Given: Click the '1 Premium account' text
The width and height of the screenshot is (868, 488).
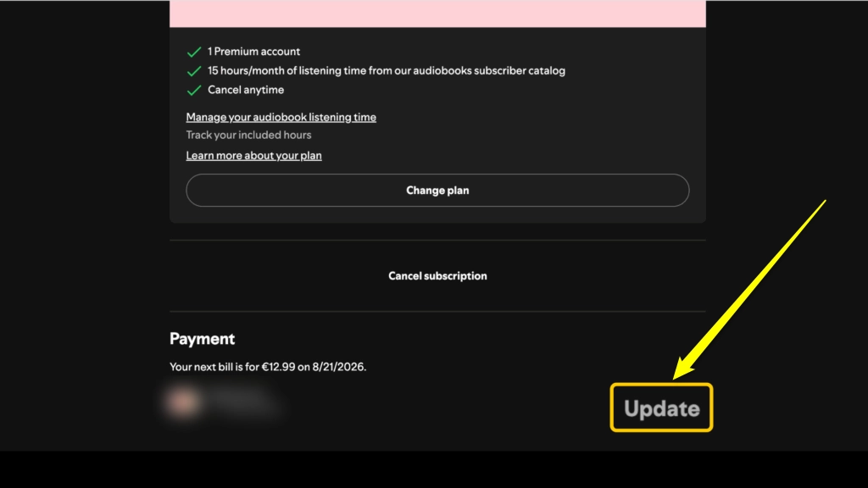Looking at the screenshot, I should pyautogui.click(x=253, y=52).
